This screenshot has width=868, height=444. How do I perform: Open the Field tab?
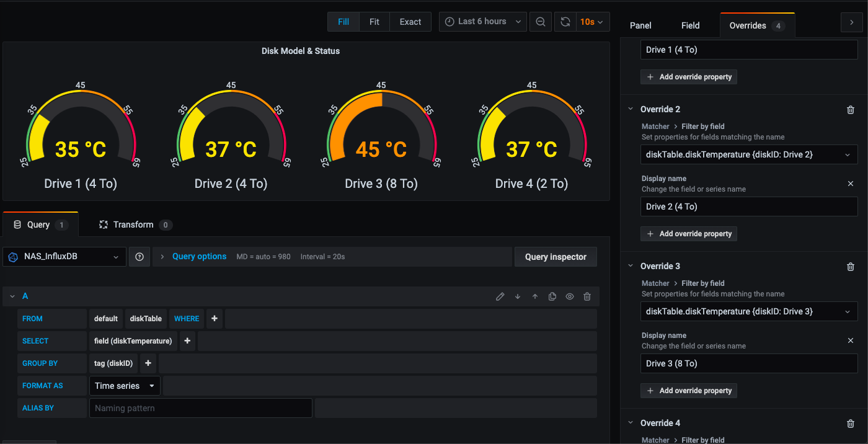click(690, 25)
